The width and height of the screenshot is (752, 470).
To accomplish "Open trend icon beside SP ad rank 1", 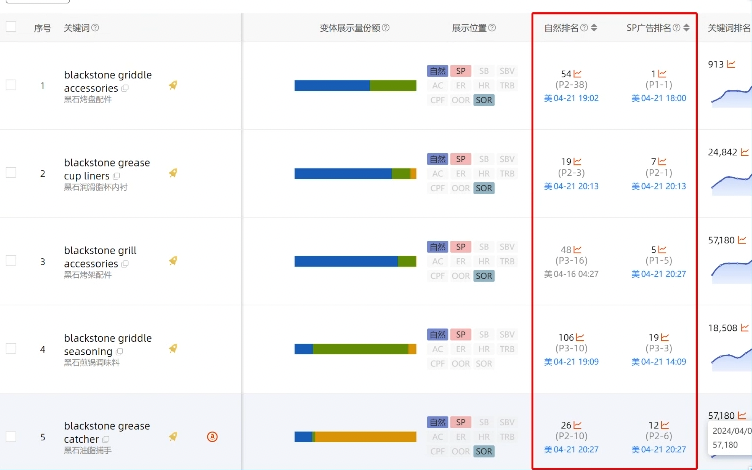I will (662, 74).
